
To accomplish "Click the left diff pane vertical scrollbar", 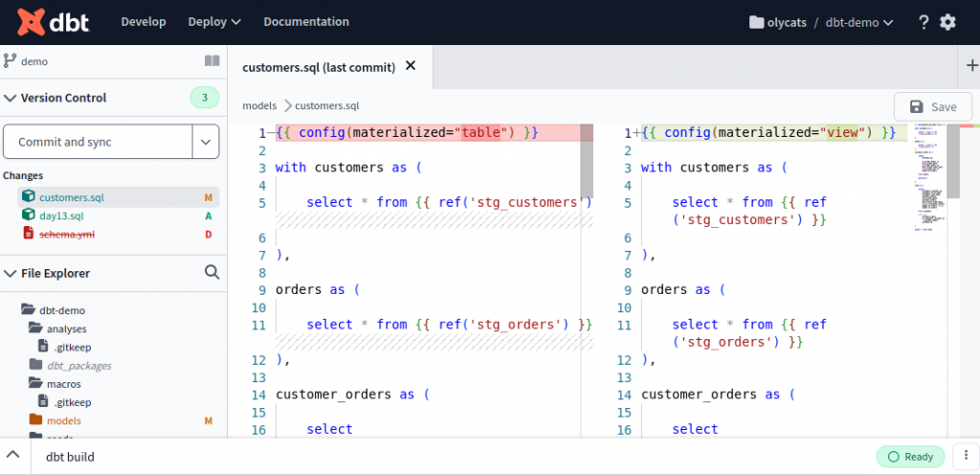I will pyautogui.click(x=587, y=161).
